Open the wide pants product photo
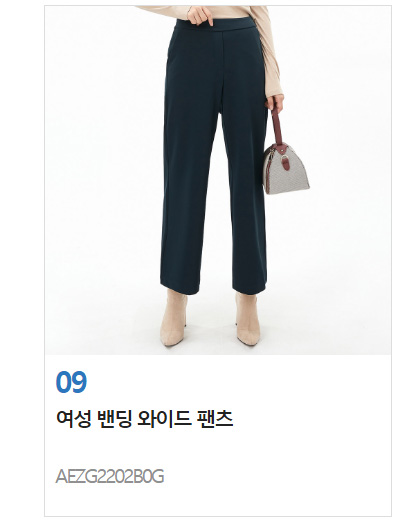Image resolution: width=400 pixels, height=527 pixels. pos(218,180)
